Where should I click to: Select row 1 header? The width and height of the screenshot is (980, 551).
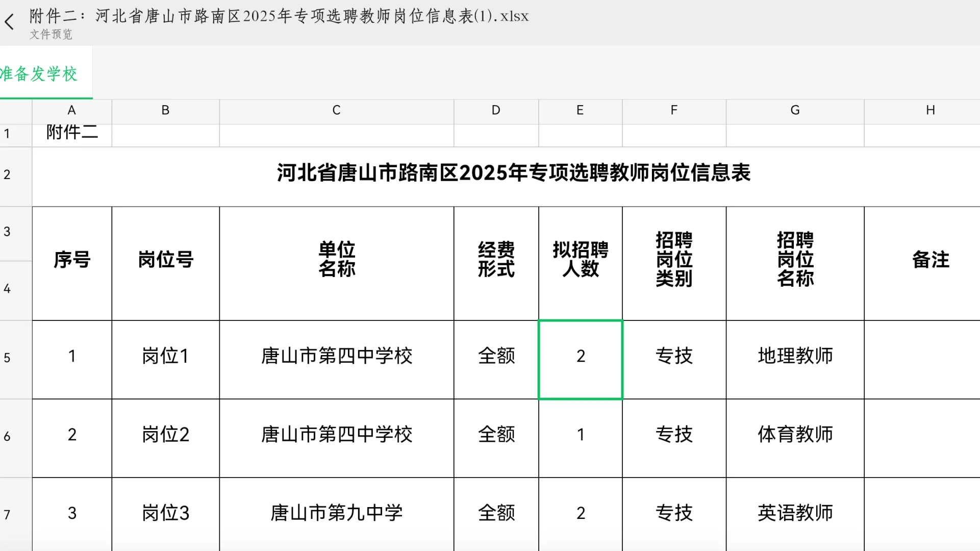pyautogui.click(x=16, y=136)
